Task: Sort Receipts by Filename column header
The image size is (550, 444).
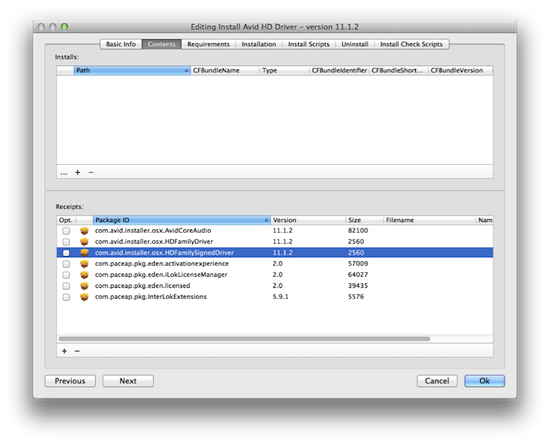Action: pyautogui.click(x=429, y=220)
